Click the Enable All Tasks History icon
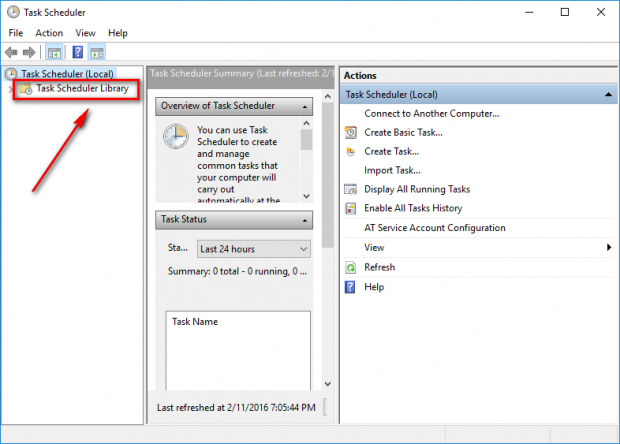620x444 pixels. point(350,208)
